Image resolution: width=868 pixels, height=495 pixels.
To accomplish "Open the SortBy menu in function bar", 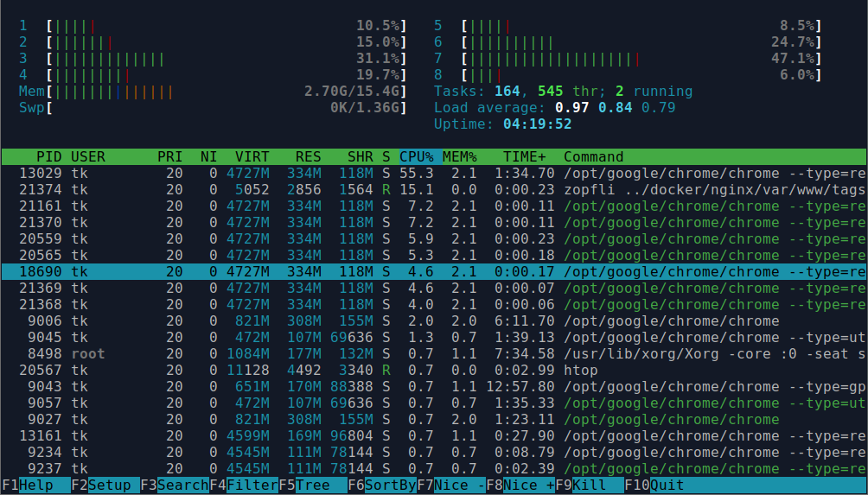I will click(x=382, y=485).
